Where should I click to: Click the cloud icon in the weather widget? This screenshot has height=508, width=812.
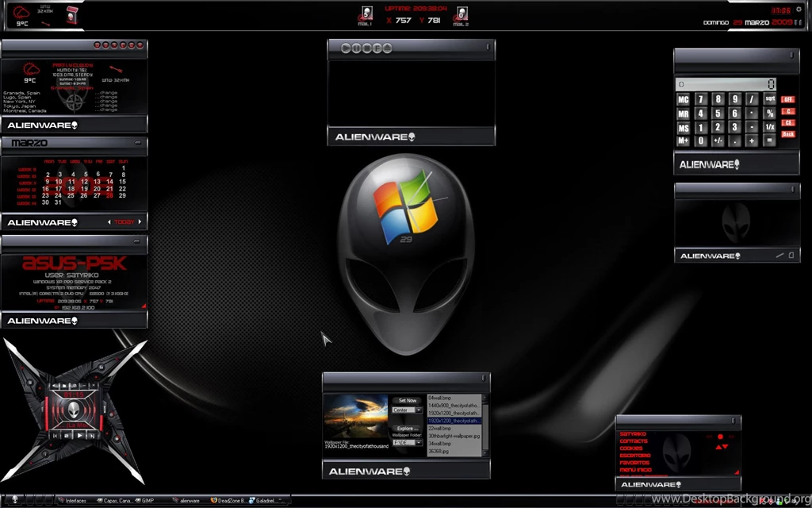[x=31, y=70]
